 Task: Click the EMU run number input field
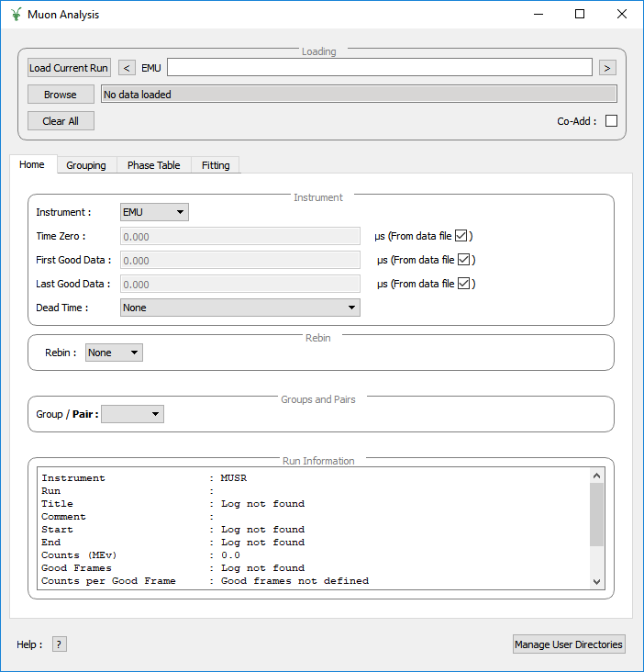click(x=379, y=68)
